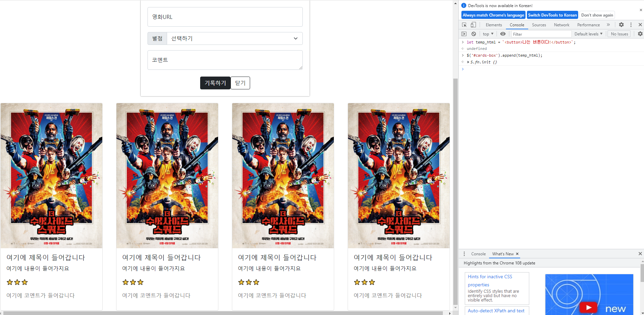Open the Auto-detect XPath and text link
Viewport: 644px width, 315px height.
tap(496, 311)
